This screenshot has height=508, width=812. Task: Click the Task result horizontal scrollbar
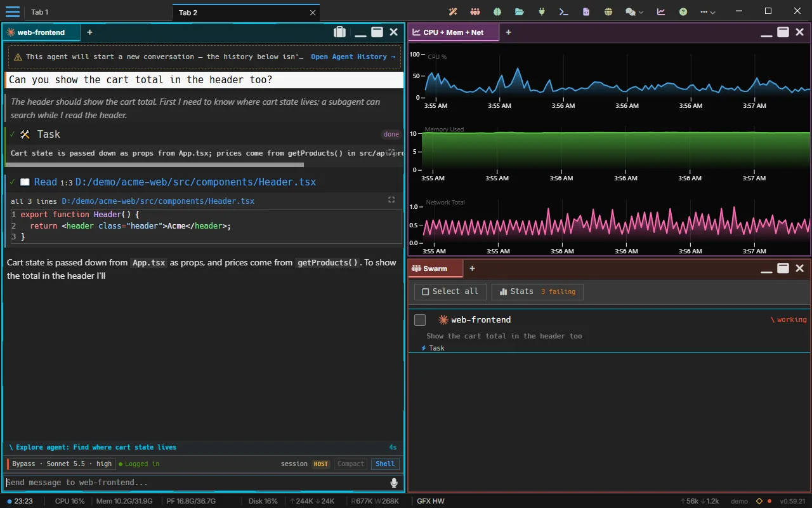tap(156, 164)
